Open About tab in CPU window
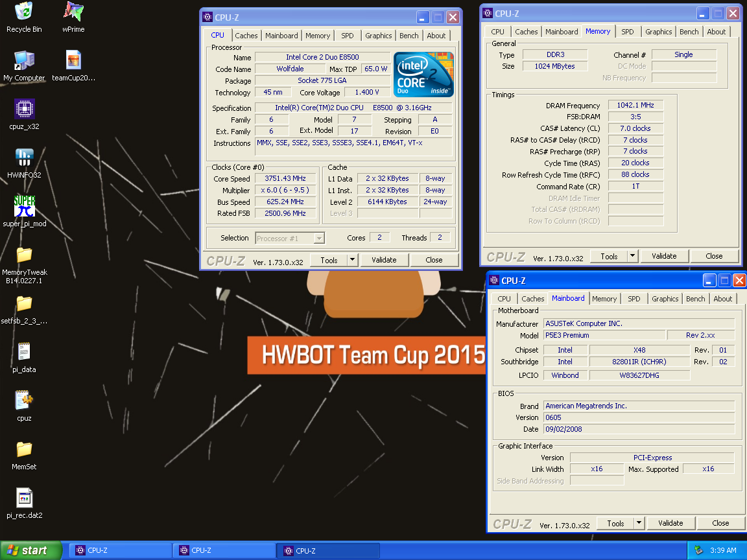The image size is (747, 560). pyautogui.click(x=436, y=36)
